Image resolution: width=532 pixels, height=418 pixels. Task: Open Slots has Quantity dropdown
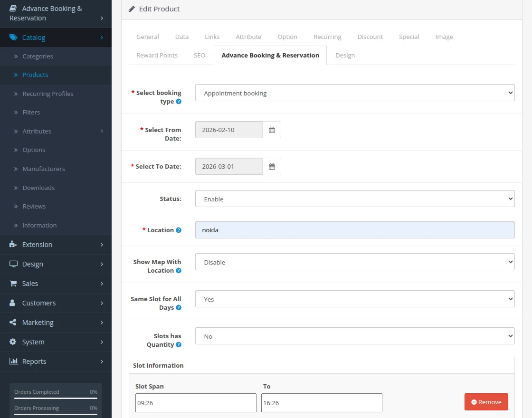354,336
